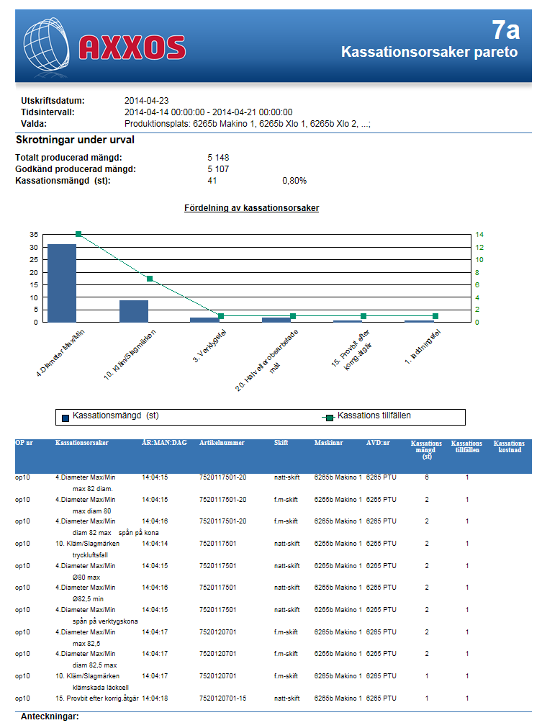Click the Kassations mängd (st) column header
This screenshot has height=728, width=560.
pyautogui.click(x=426, y=450)
